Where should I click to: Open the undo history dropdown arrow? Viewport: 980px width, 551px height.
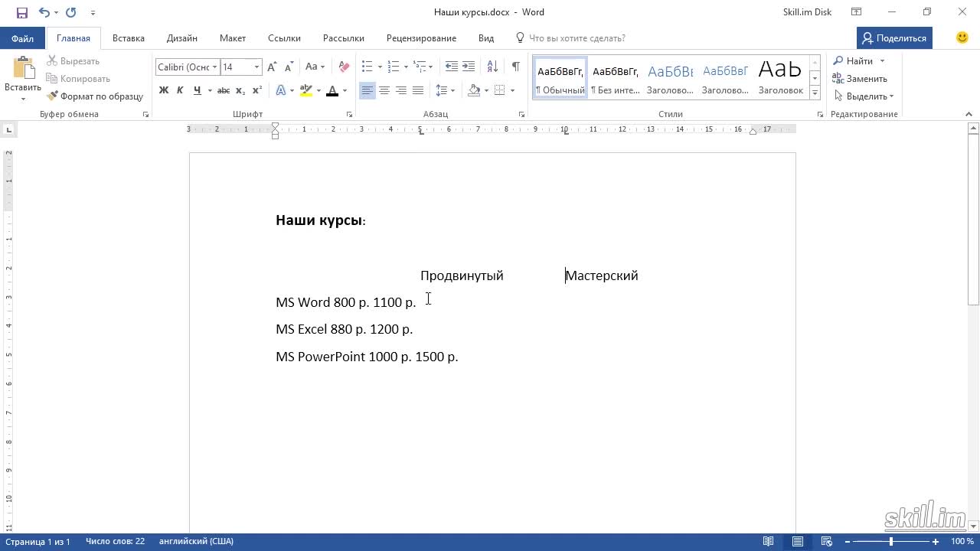tap(56, 12)
